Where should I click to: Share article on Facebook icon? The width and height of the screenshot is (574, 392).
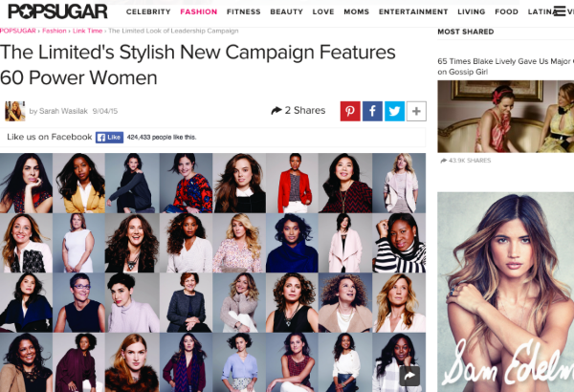click(372, 111)
